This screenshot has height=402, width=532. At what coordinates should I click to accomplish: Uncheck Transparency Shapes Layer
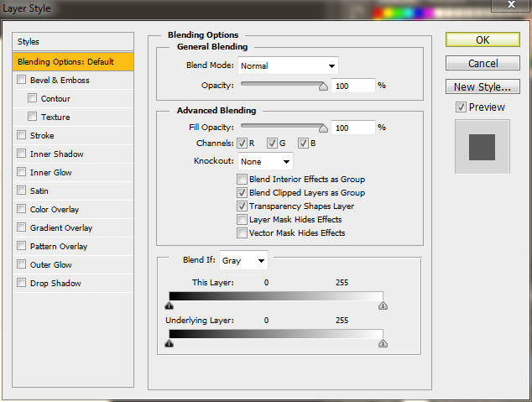[242, 206]
